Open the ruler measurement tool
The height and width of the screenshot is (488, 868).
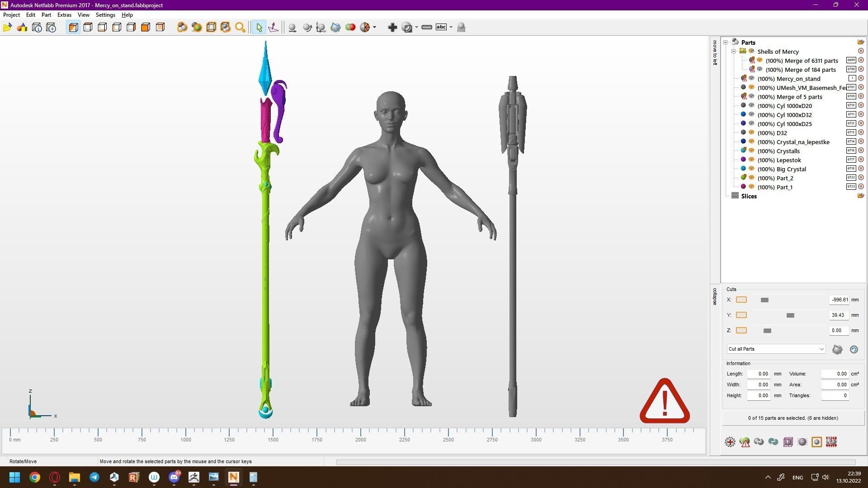coord(426,28)
